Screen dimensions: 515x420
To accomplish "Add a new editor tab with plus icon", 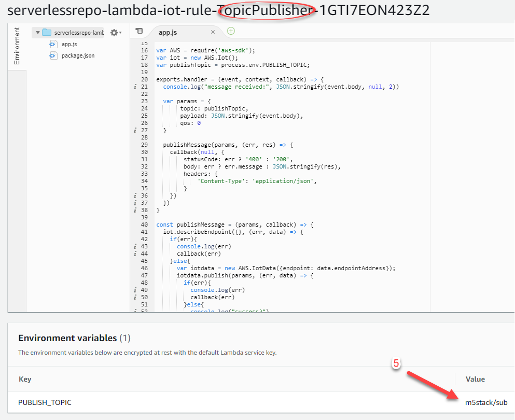I will 231,31.
